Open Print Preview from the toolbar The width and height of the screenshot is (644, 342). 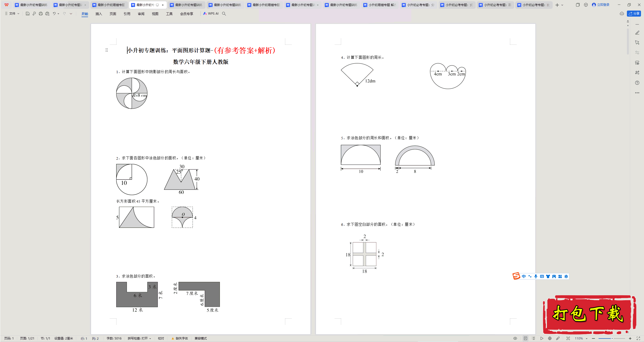pyautogui.click(x=47, y=14)
